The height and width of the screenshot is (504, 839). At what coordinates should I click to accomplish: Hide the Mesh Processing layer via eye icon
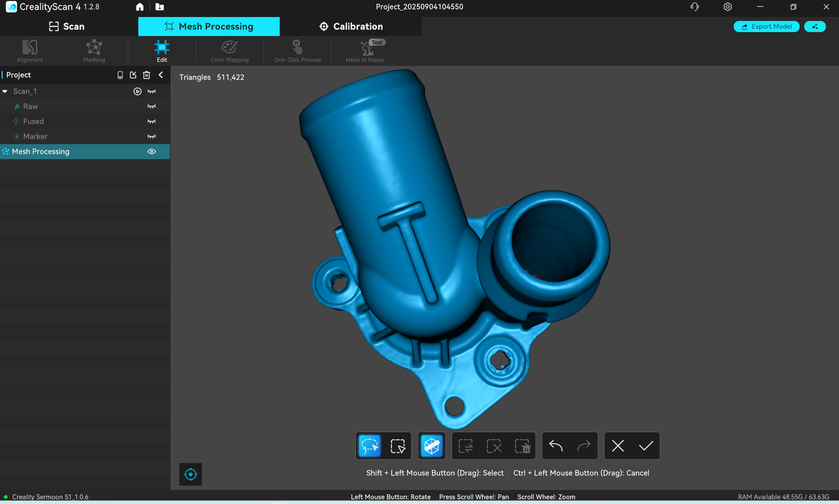pyautogui.click(x=151, y=151)
